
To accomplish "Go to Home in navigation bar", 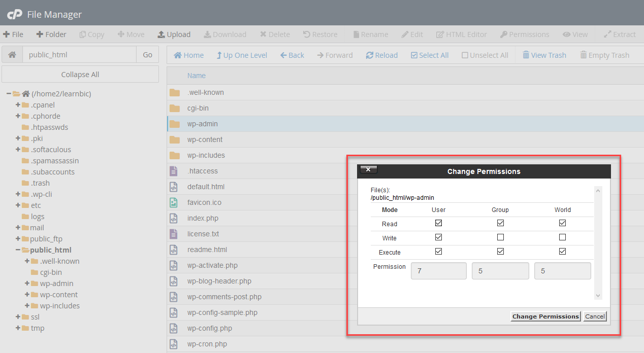I will click(x=189, y=55).
